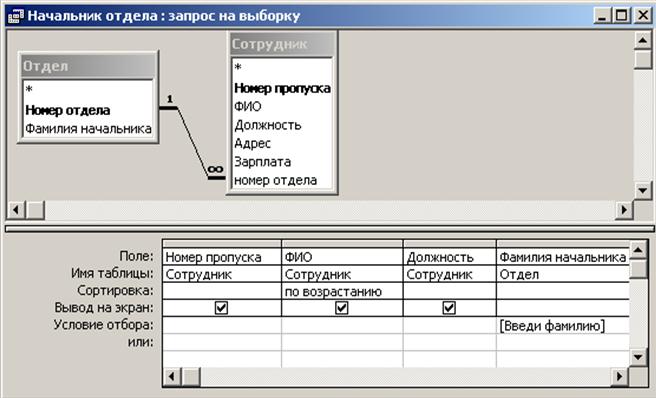Open sort cell showing по возрастанию

tap(342, 291)
